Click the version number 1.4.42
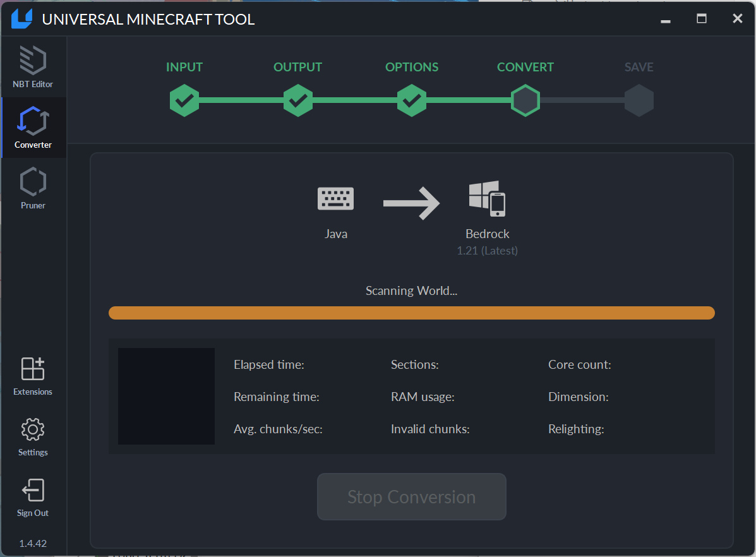The width and height of the screenshot is (756, 557). click(x=33, y=544)
